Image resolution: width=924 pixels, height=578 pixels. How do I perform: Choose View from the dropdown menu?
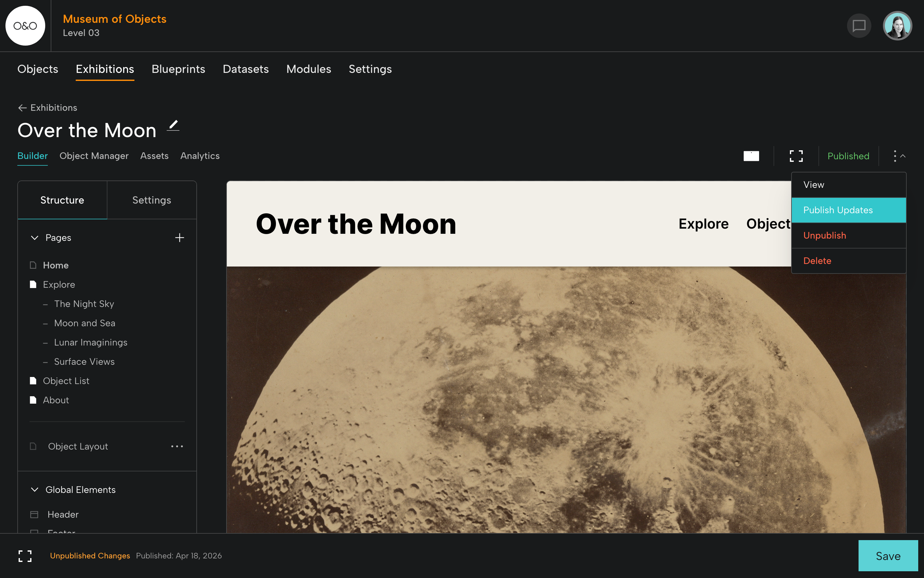(x=849, y=185)
